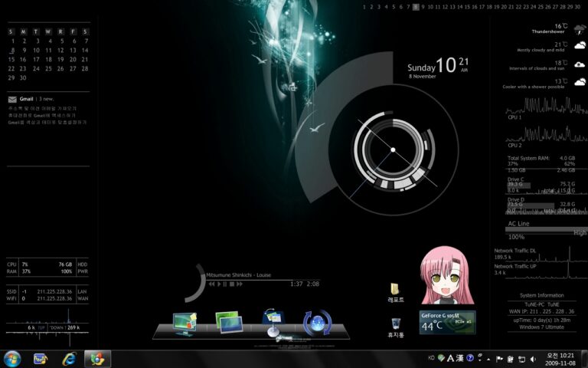This screenshot has height=368, width=588.
Task: Click date 28 in the left calendar
Action: [85, 69]
